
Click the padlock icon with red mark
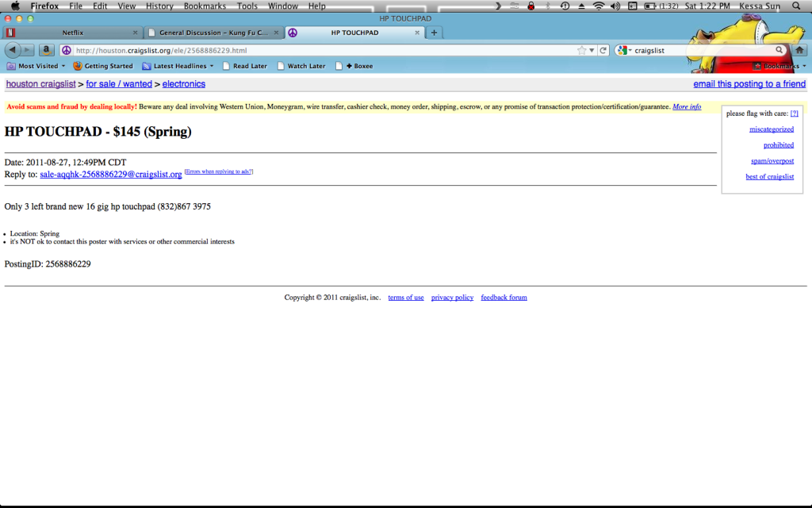[530, 6]
